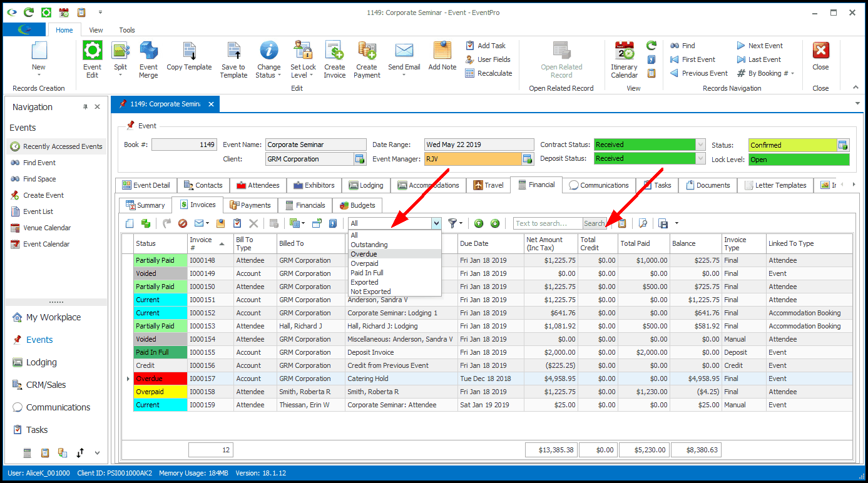The image size is (868, 483).
Task: Click the Search button
Action: tap(594, 223)
